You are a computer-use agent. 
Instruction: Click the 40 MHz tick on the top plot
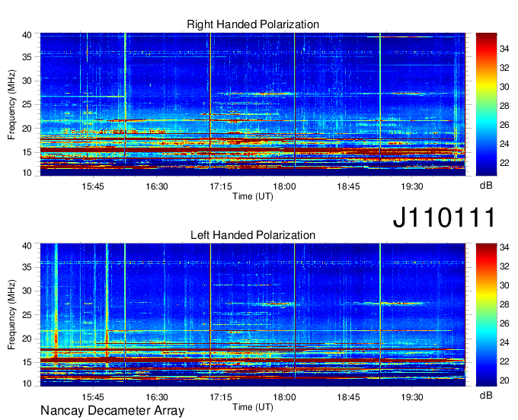pyautogui.click(x=27, y=35)
